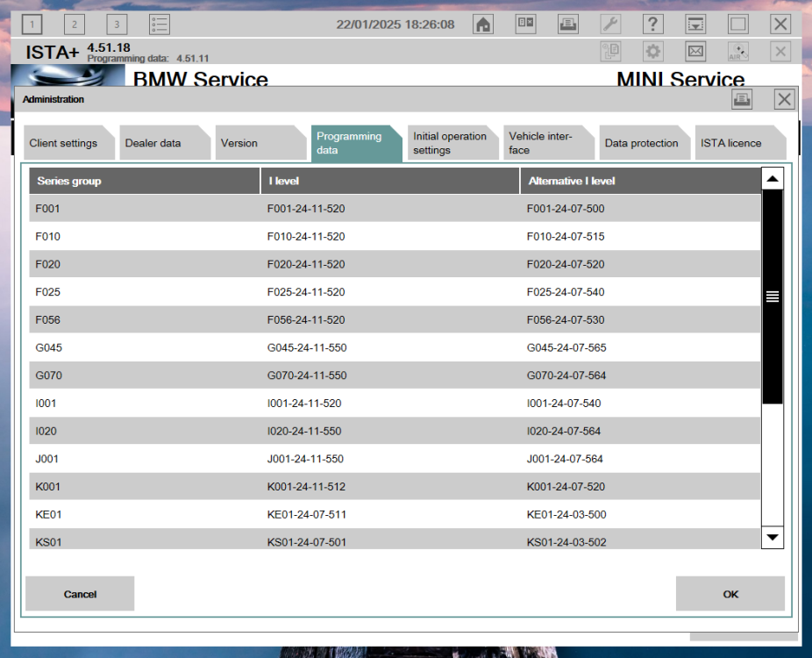812x658 pixels.
Task: Select the F010 series group cell
Action: click(x=47, y=237)
